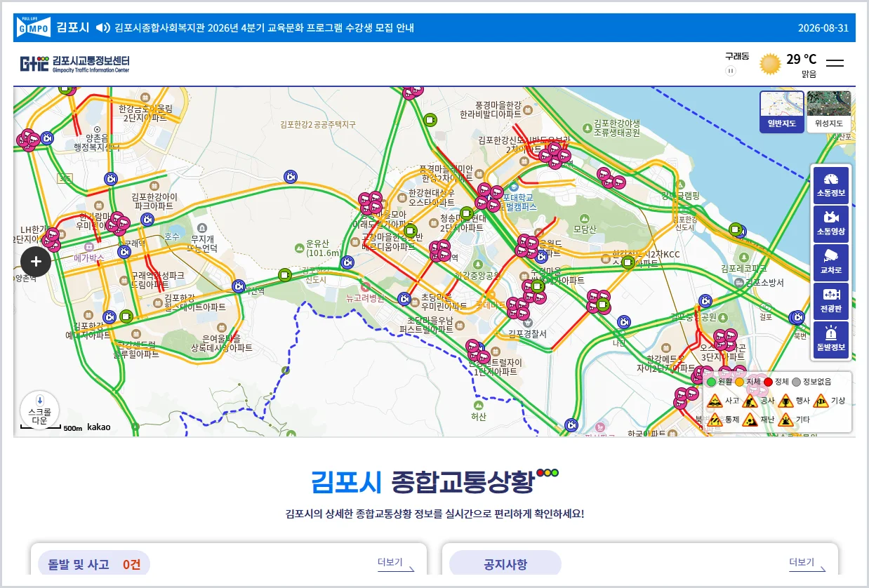This screenshot has height=588, width=869.
Task: Go to 김포시교통정보센터 Gtic logo home
Action: click(x=74, y=64)
